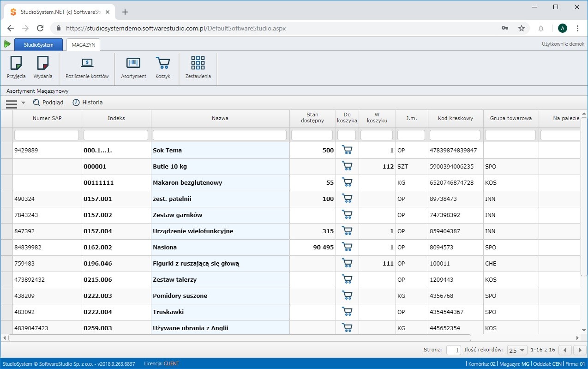Add Zestaw talerzy to cart
Viewport: 588px width, 369px height.
(x=347, y=279)
